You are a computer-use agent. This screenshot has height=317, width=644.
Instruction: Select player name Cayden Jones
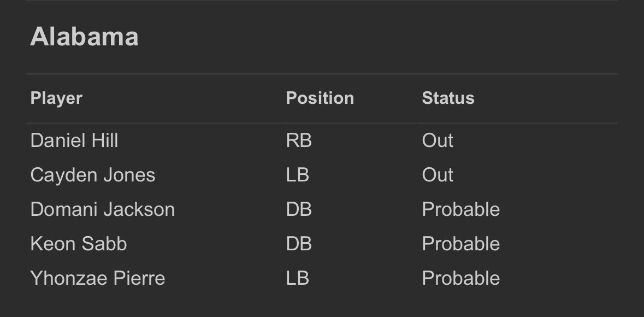pos(93,175)
